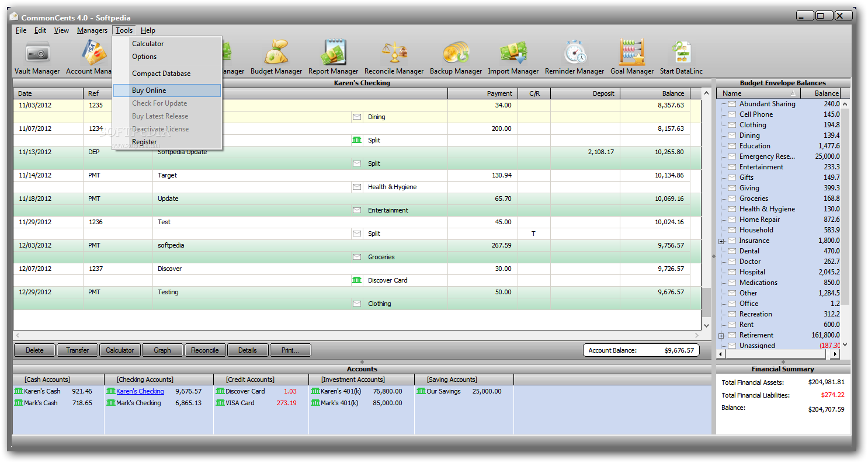Click bank icon next to Karen's 401(k)

coord(315,391)
